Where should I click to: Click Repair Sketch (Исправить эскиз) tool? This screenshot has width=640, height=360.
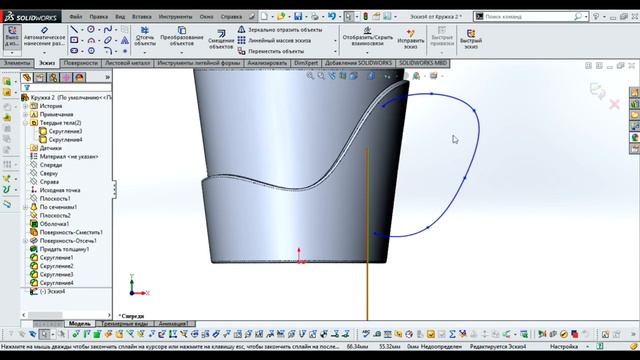(x=411, y=39)
